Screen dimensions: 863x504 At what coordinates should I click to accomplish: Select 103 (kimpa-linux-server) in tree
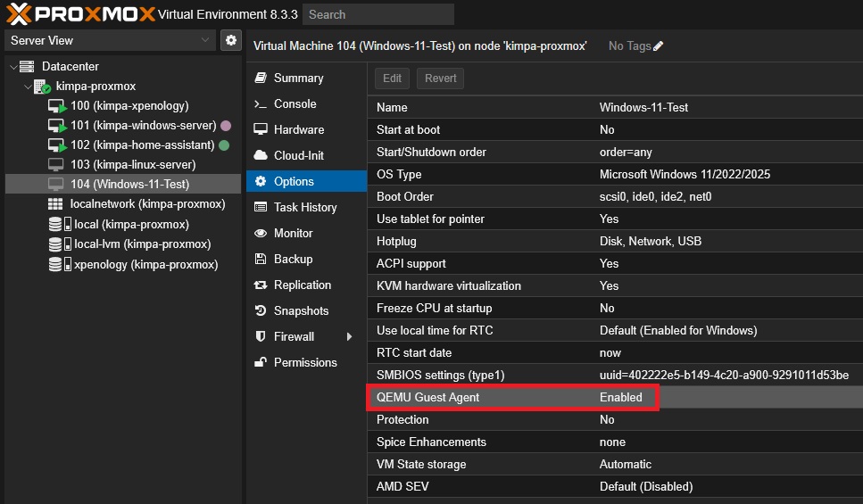point(132,165)
